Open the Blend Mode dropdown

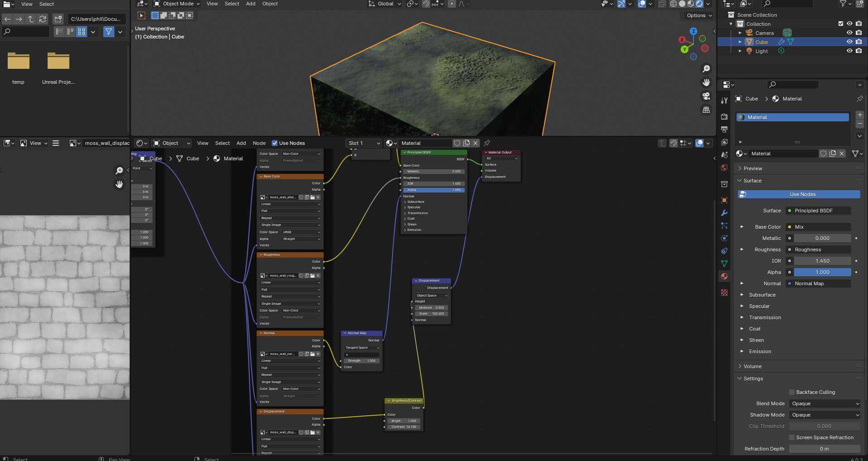(824, 403)
